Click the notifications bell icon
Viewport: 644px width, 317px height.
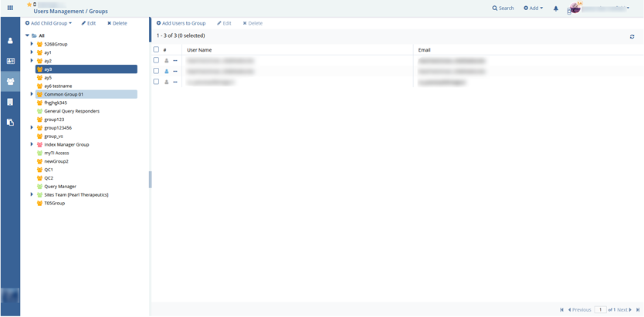click(x=555, y=8)
